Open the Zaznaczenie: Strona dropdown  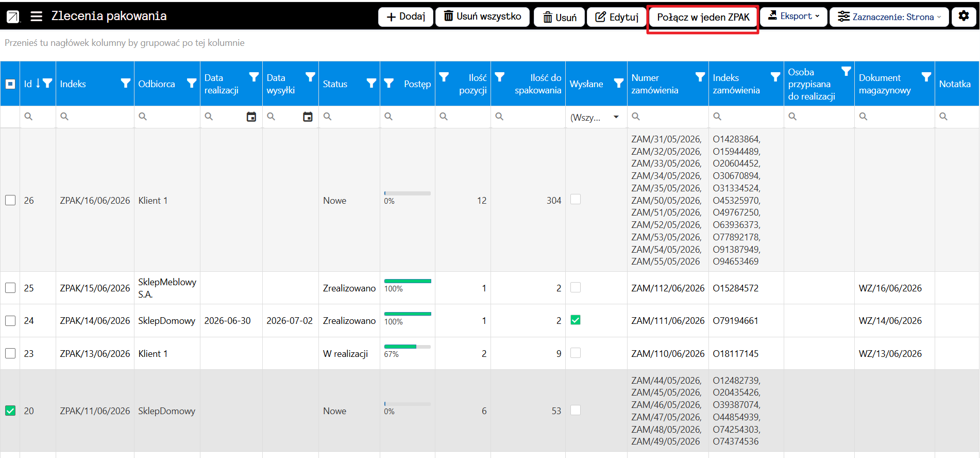[889, 17]
